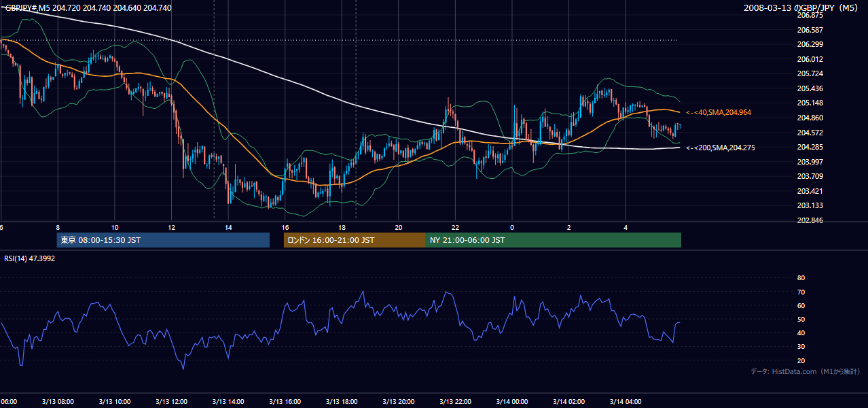Click the RSI(14) 47.3992 indicator label
This screenshot has width=868, height=408.
(29, 258)
